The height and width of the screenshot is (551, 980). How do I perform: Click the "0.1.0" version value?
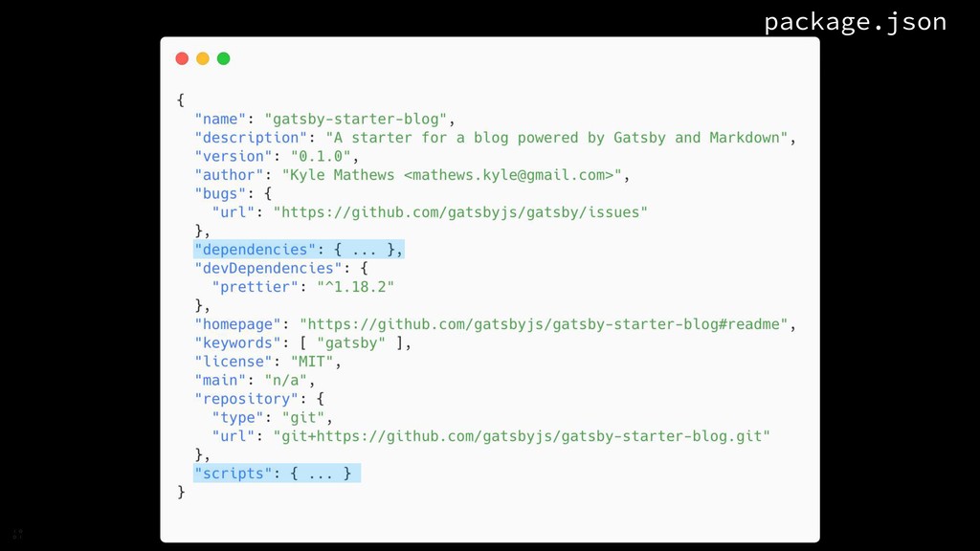(321, 156)
